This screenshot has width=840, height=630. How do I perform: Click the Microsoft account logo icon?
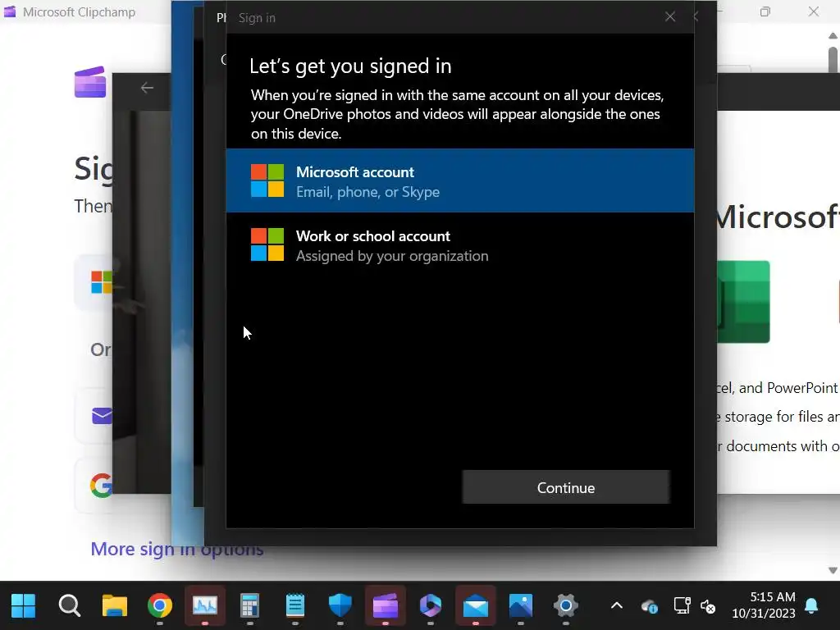[x=267, y=181]
